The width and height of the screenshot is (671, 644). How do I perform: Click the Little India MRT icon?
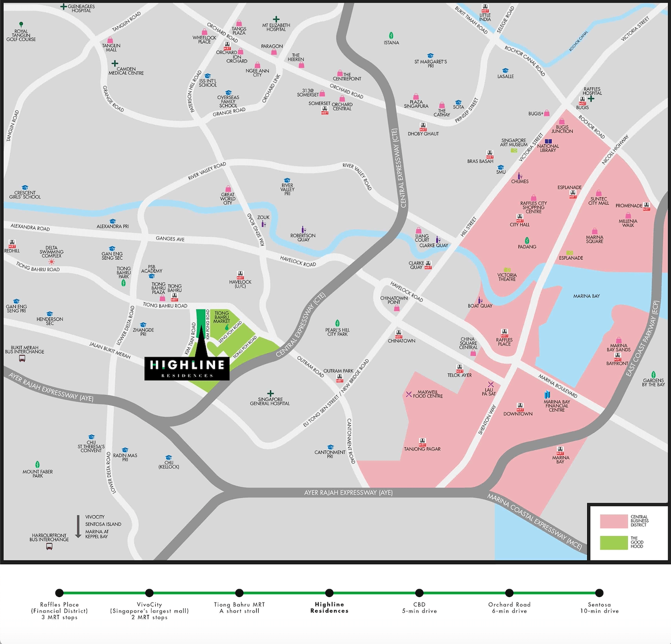tap(485, 8)
